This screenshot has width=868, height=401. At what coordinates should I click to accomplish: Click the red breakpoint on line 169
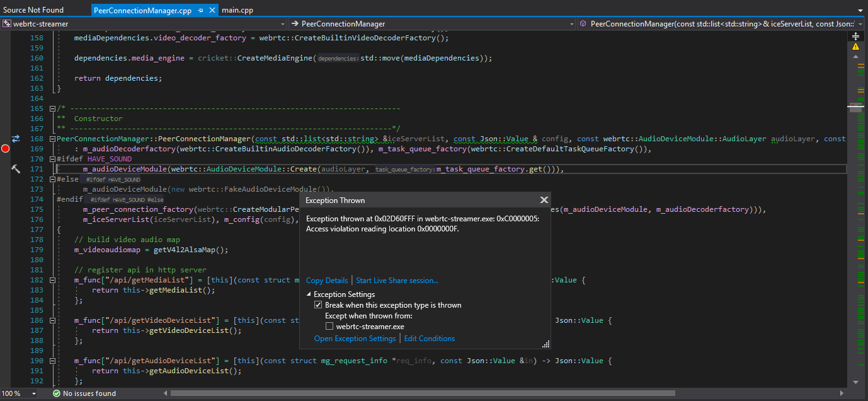point(5,149)
